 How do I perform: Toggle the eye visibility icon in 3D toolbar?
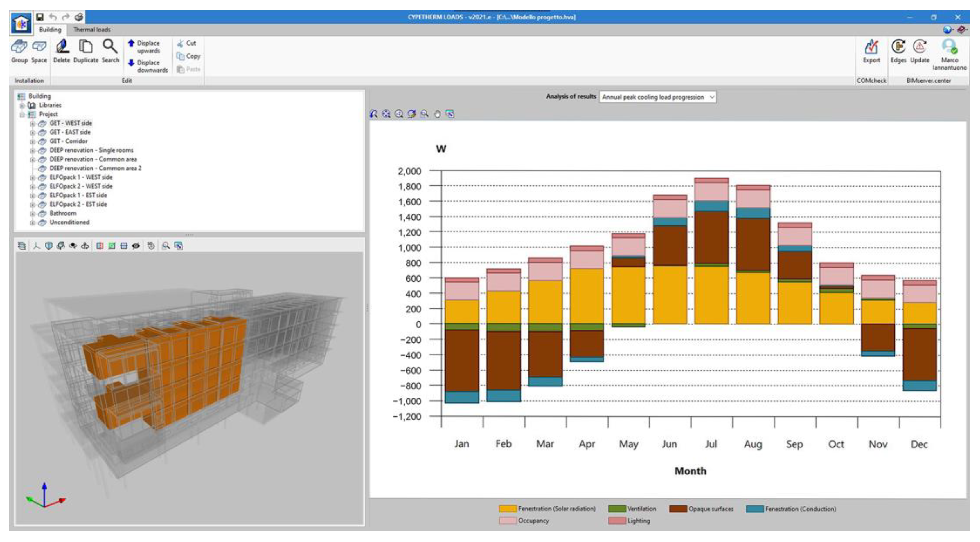136,246
